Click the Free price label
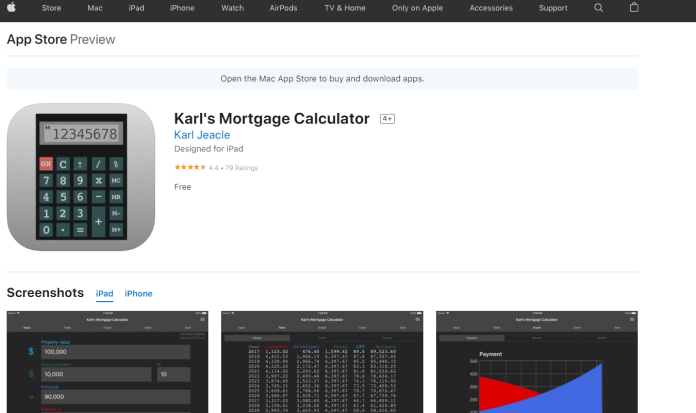 [182, 187]
